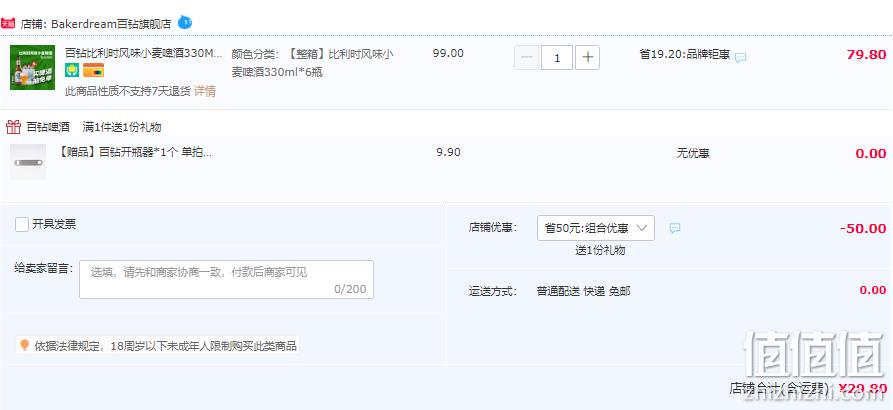893x410 pixels.
Task: Increase quantity with the plus button
Action: pyautogui.click(x=587, y=58)
